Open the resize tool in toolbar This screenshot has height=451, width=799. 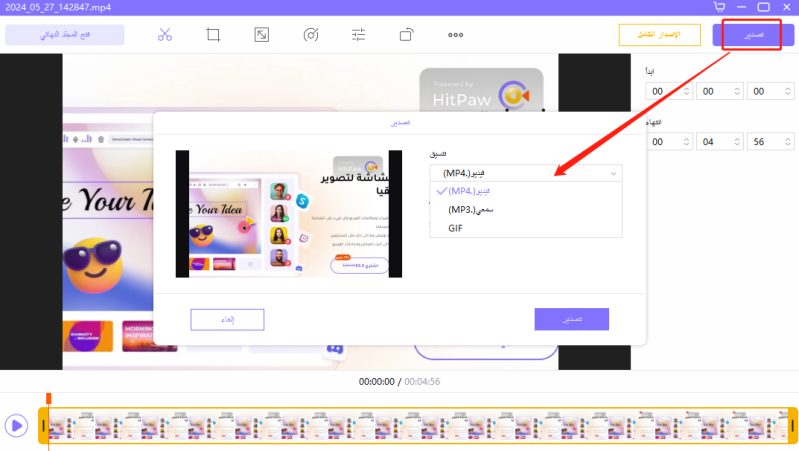[261, 35]
